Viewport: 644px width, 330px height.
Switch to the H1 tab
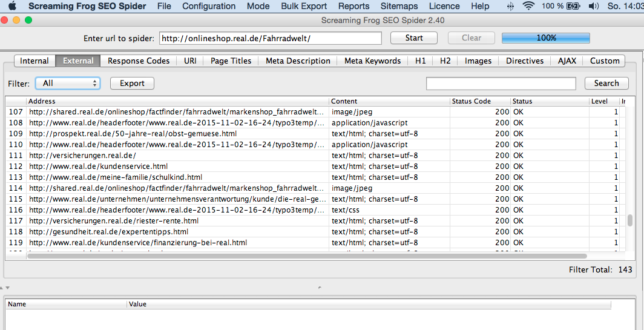[x=421, y=61]
